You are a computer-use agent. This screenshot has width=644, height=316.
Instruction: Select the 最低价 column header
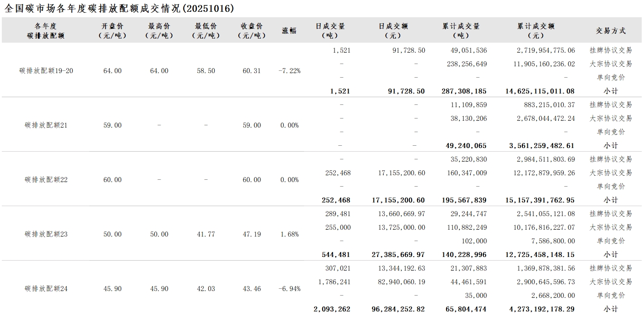[206, 31]
